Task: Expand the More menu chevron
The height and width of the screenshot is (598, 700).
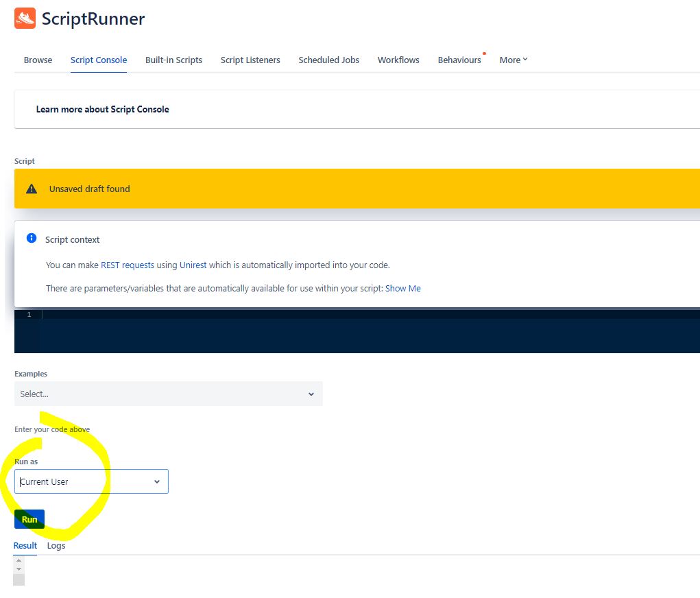Action: pyautogui.click(x=524, y=60)
